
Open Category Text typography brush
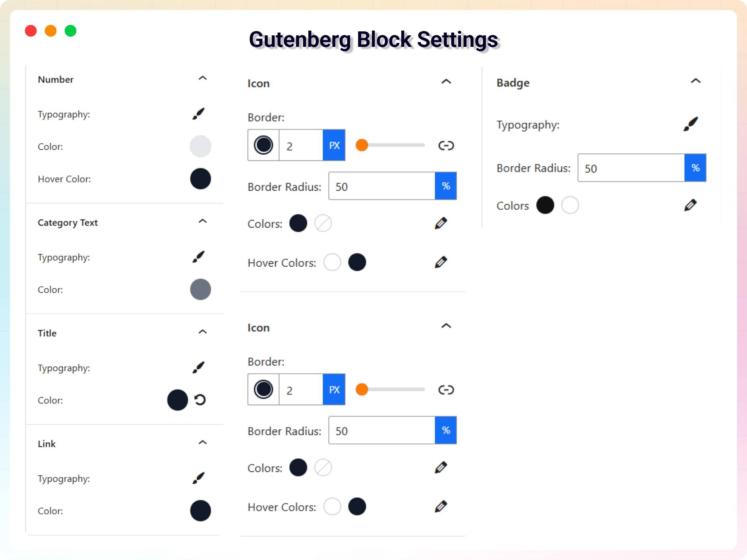198,257
